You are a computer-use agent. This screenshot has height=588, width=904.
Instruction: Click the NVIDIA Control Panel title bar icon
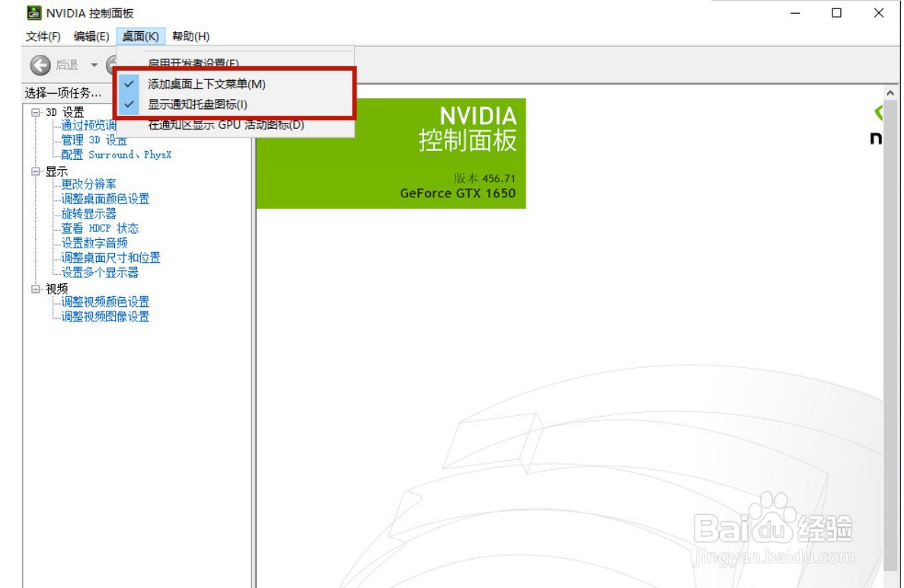tap(34, 13)
